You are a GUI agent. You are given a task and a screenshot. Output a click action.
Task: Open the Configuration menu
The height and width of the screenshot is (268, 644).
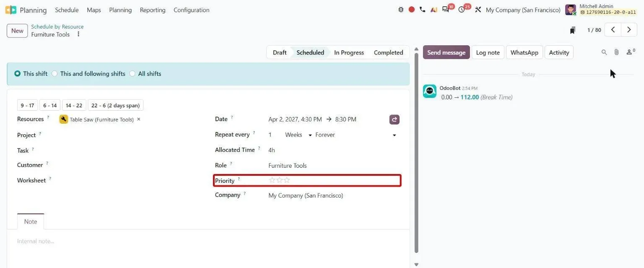click(191, 10)
